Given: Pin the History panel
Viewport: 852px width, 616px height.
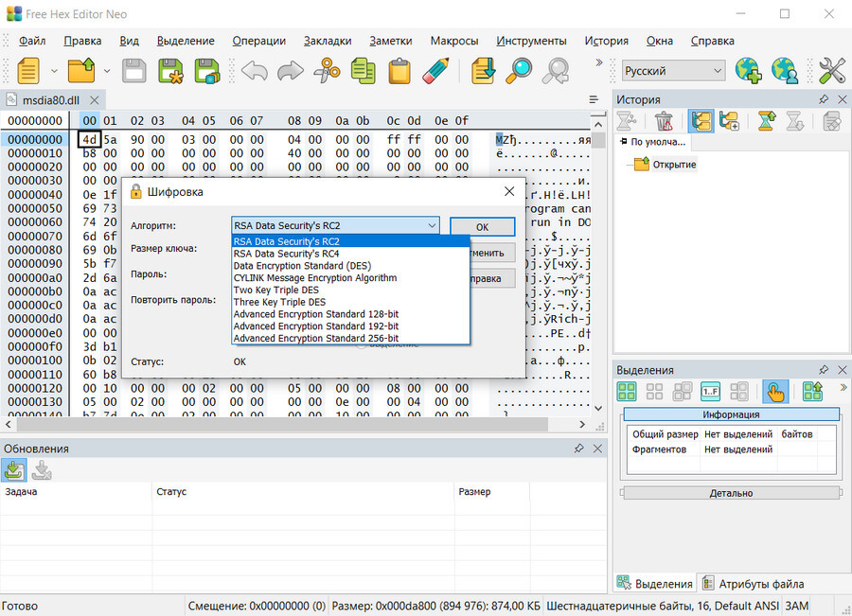Looking at the screenshot, I should (824, 99).
